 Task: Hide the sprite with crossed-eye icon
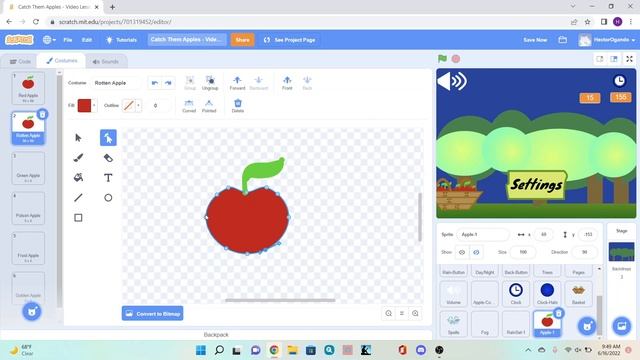(476, 252)
